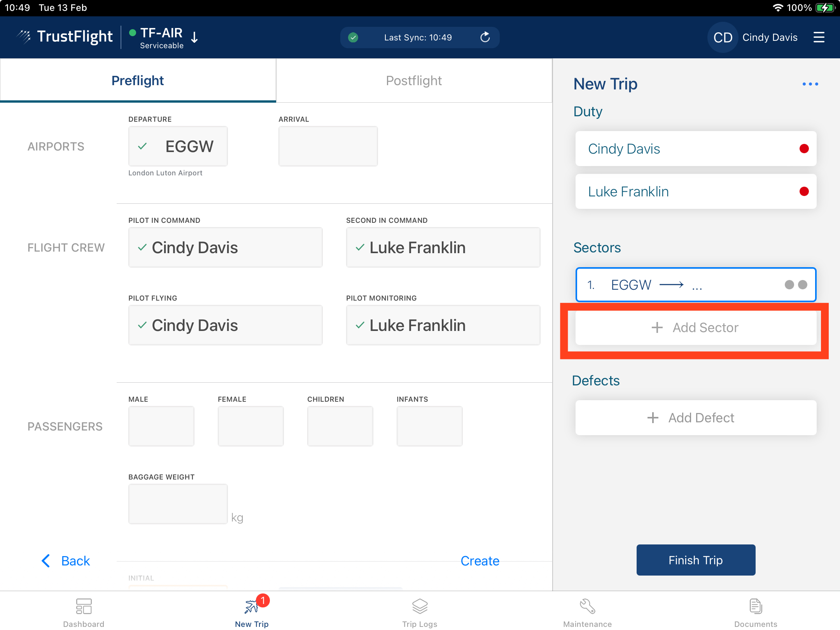Viewport: 840px width, 630px height.
Task: Open the Trip Logs layers icon
Action: (x=420, y=606)
